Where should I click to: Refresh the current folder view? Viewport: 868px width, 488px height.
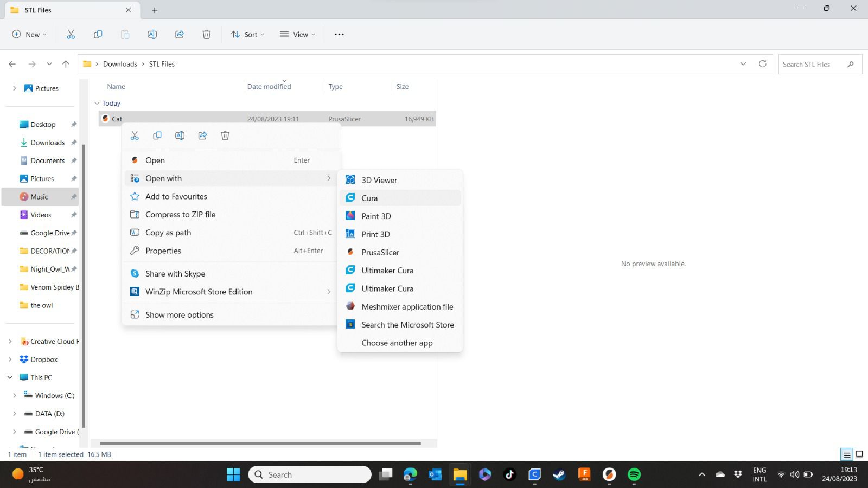(762, 64)
